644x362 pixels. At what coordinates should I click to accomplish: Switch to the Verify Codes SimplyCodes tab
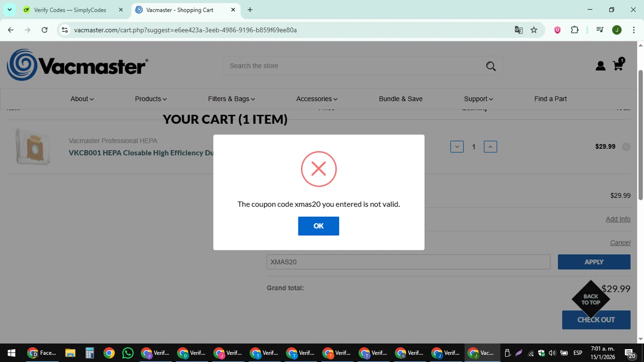tap(70, 10)
